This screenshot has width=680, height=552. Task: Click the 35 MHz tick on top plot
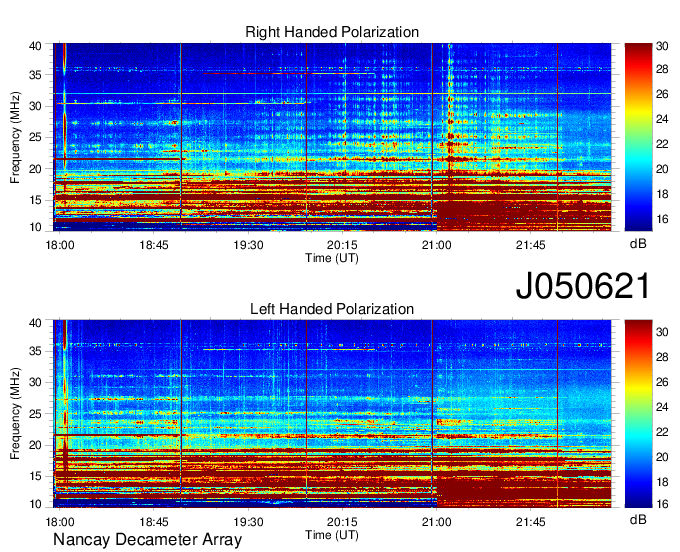[x=35, y=75]
